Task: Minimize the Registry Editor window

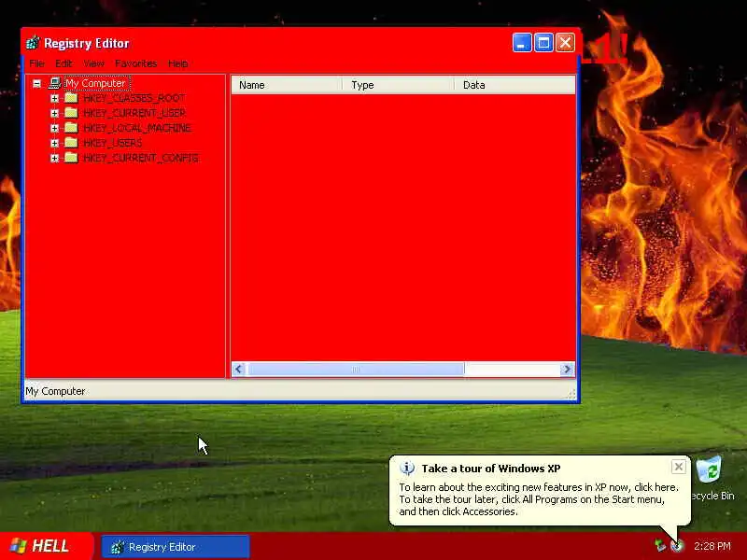Action: tap(522, 43)
